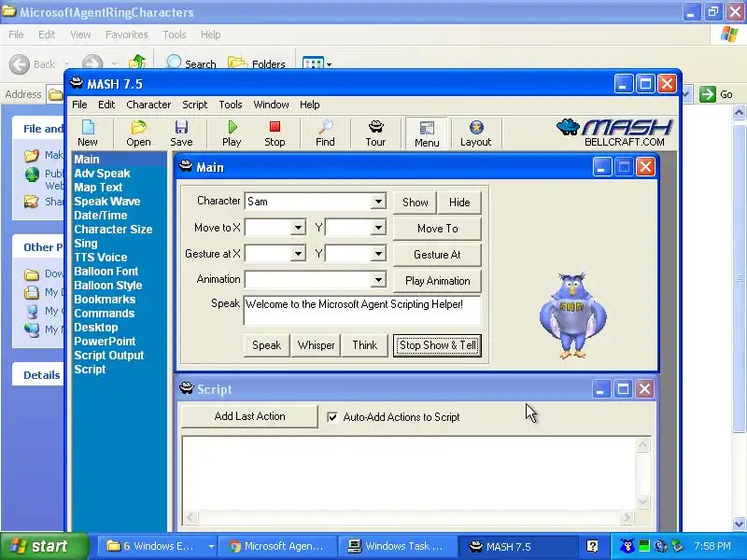Expand the Gesture at X dropdown
The width and height of the screenshot is (747, 560).
coord(298,254)
